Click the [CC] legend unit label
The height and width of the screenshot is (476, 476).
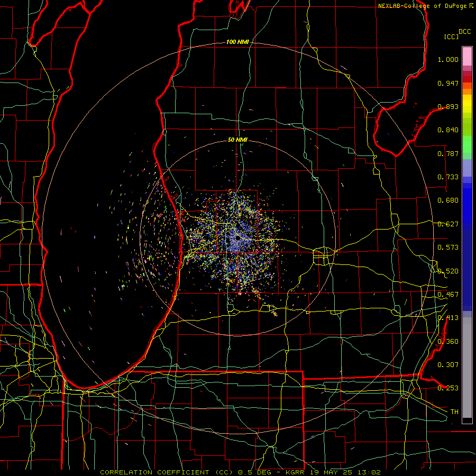451,36
